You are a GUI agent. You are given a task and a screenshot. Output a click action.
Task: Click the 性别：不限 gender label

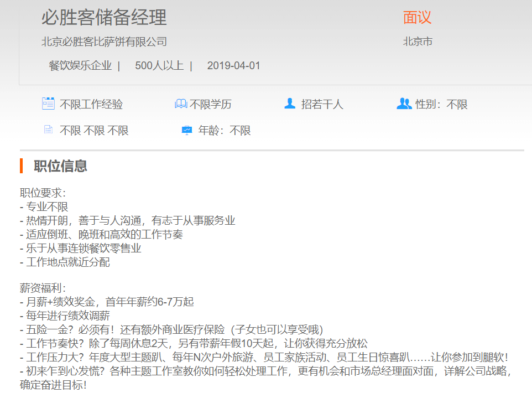point(441,105)
